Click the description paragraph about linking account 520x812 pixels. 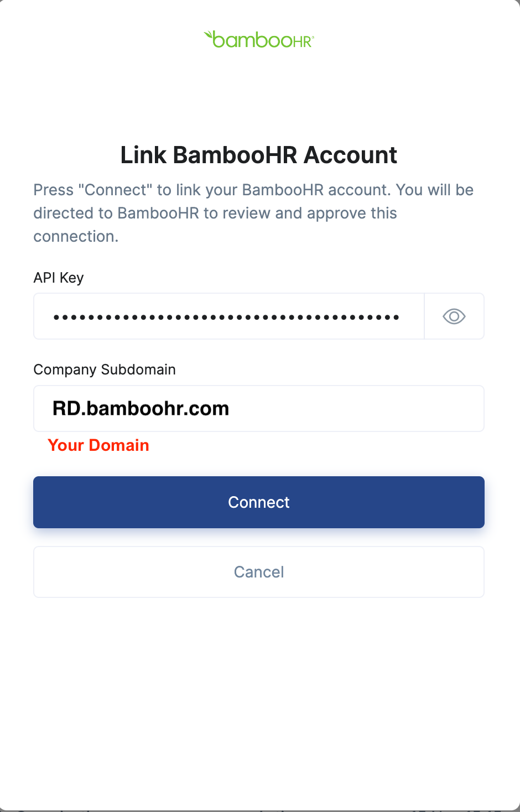(254, 213)
